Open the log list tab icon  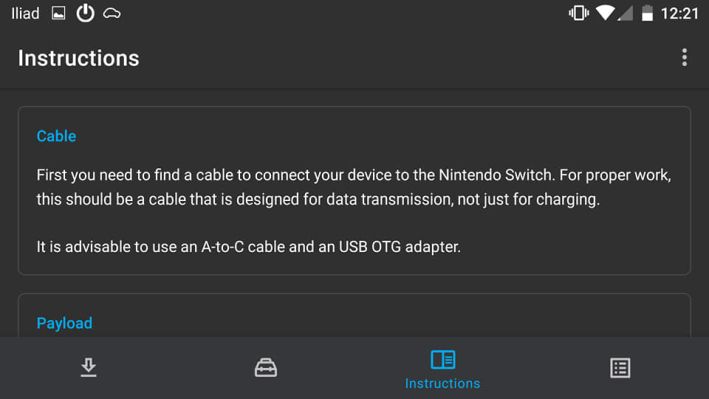620,368
